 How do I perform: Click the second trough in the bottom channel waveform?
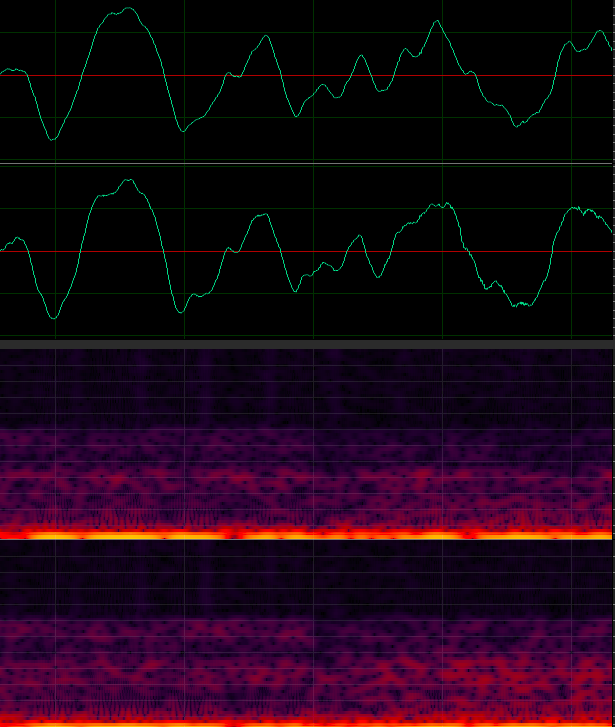[181, 311]
